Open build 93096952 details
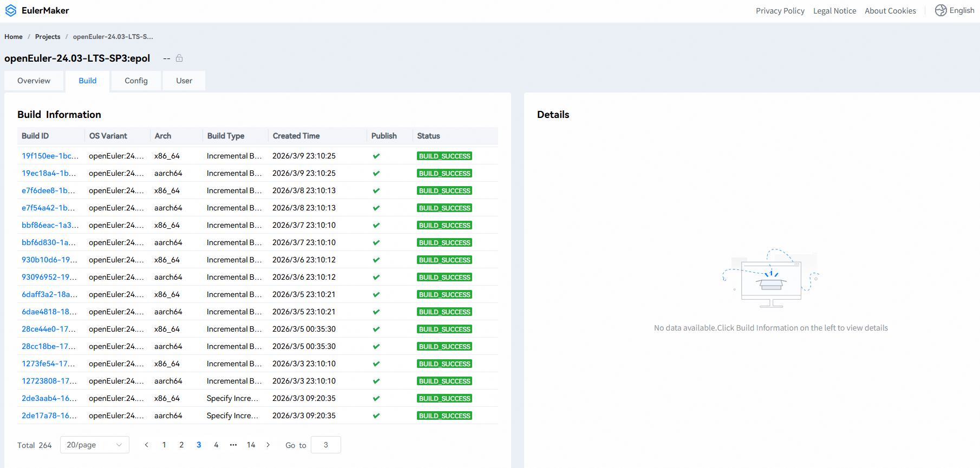This screenshot has width=980, height=468. pyautogui.click(x=49, y=277)
